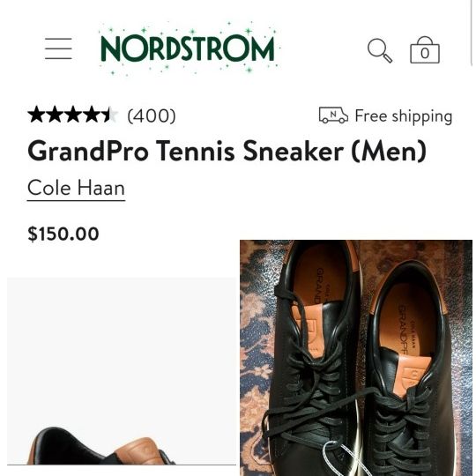Click the tan tongue label on right shoe
476x476 pixels.
pos(414,375)
